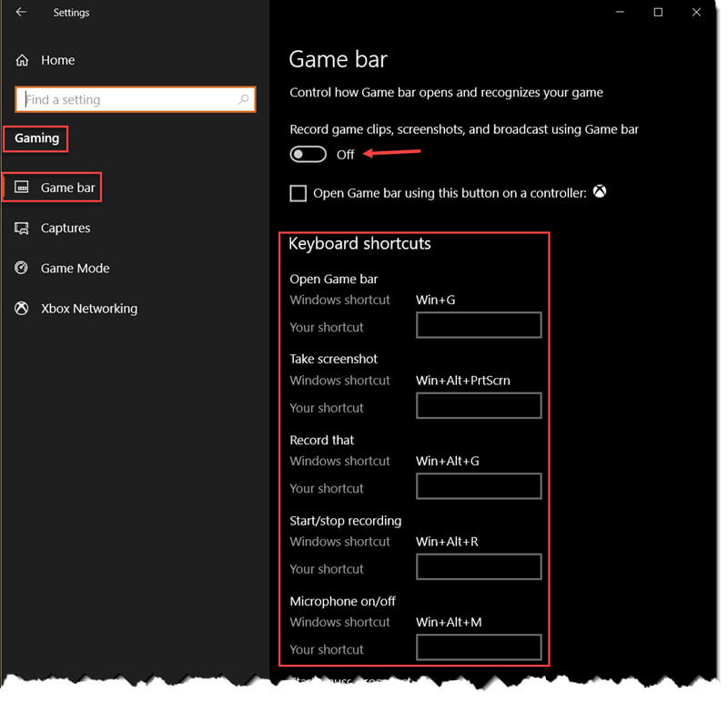Click the Xbox logo beside controller option
The width and height of the screenshot is (728, 703).
coord(600,191)
